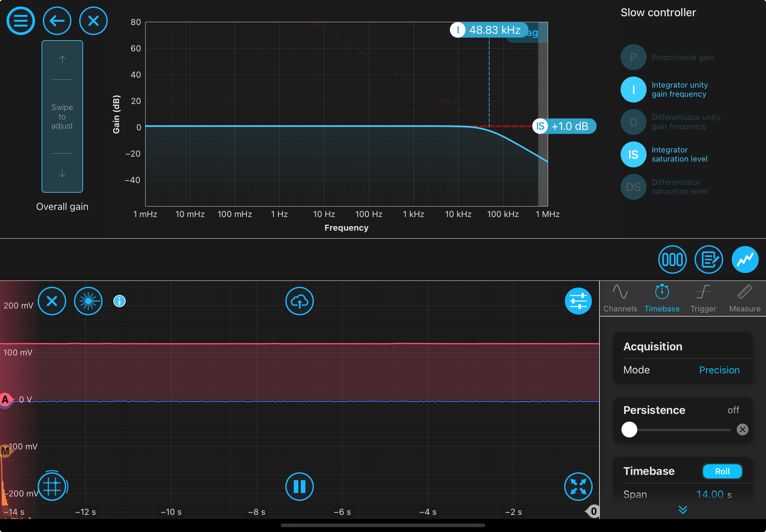Expand plot to fullscreen arrows icon

tap(578, 487)
